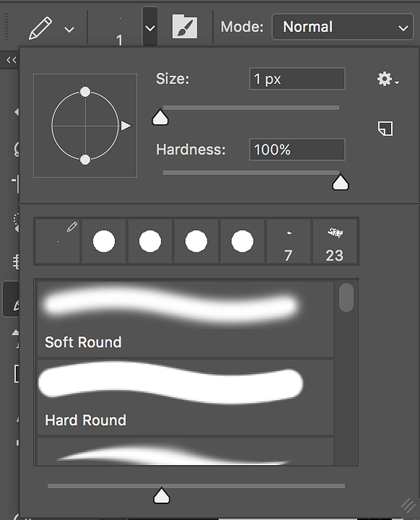The width and height of the screenshot is (420, 520).
Task: Open the Brush Settings panel folder icon
Action: pos(184,27)
